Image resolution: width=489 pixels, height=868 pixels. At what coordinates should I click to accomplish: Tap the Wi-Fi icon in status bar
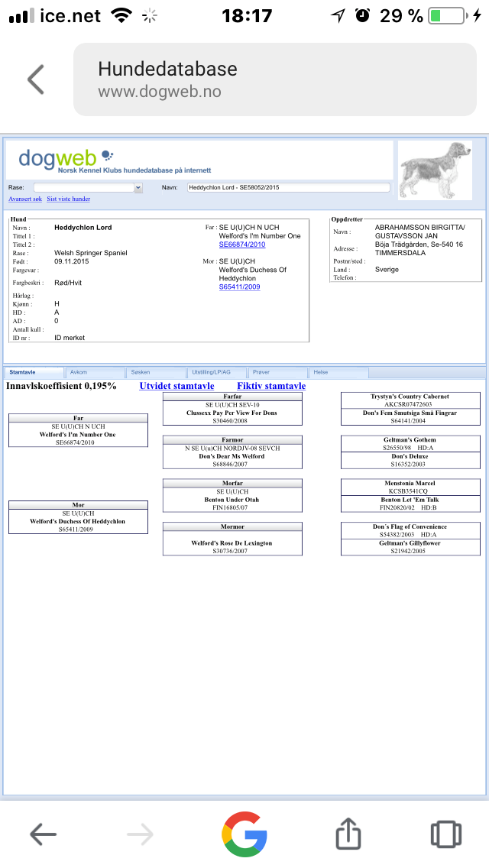121,15
